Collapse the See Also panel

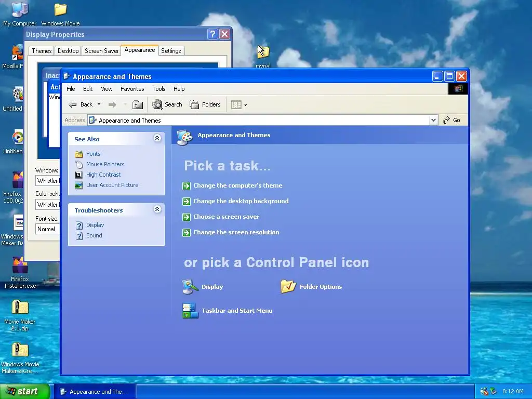[x=157, y=138]
